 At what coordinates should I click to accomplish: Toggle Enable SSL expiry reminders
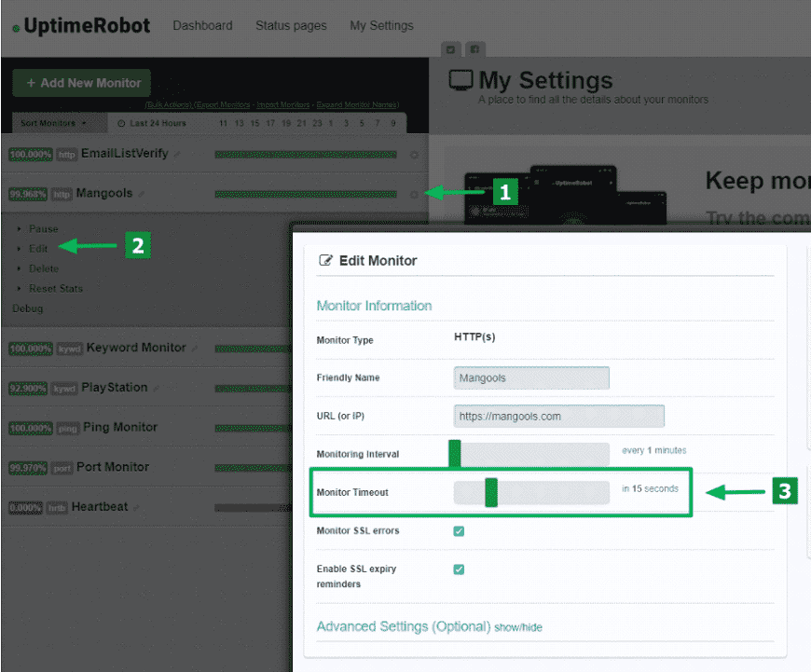[459, 569]
